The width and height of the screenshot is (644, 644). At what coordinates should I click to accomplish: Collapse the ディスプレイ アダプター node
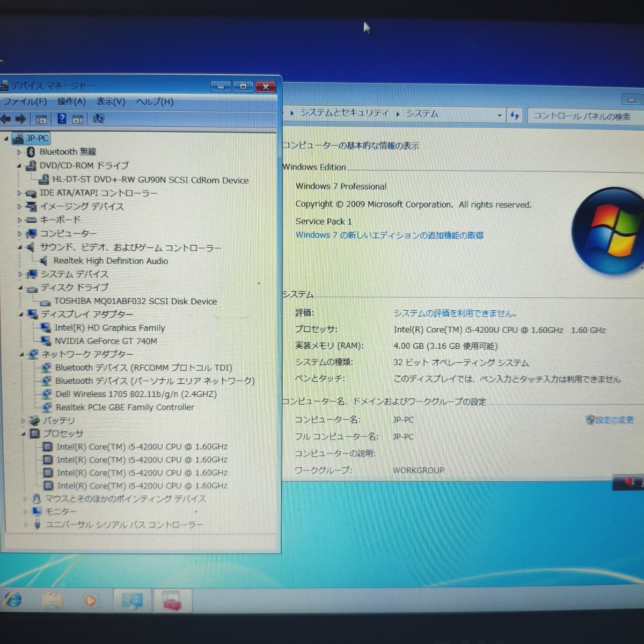click(21, 314)
